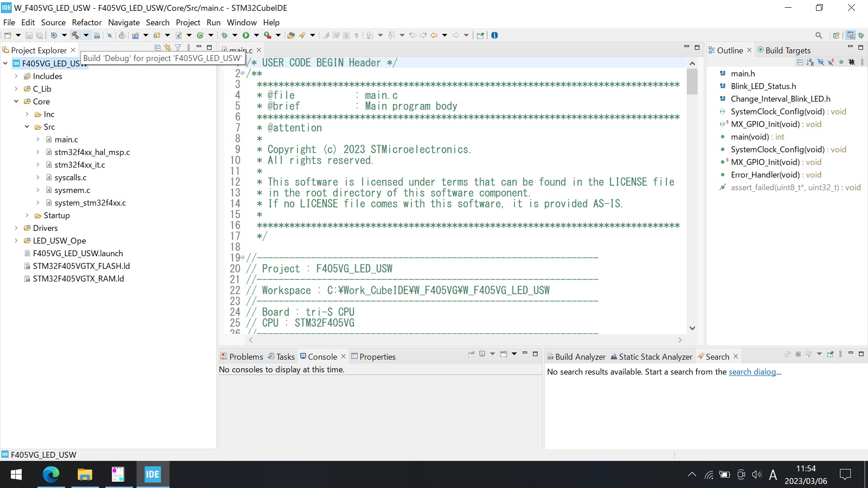This screenshot has height=488, width=868.
Task: Click the 'search dialog' link
Action: coord(752,372)
